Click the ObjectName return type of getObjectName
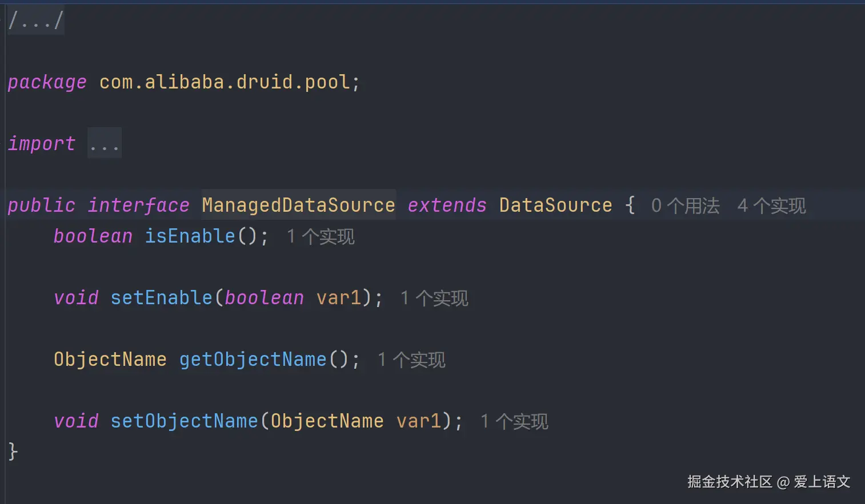The image size is (865, 504). click(110, 359)
